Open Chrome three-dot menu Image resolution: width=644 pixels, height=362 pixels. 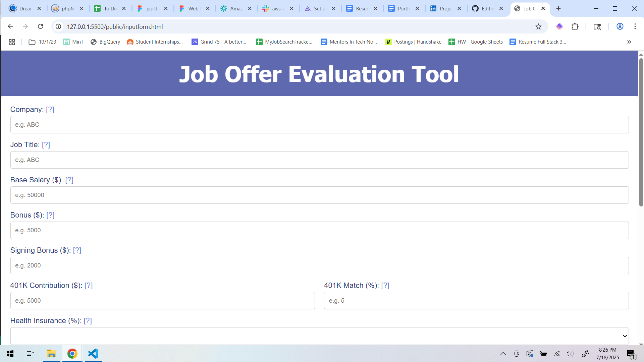tap(635, 26)
